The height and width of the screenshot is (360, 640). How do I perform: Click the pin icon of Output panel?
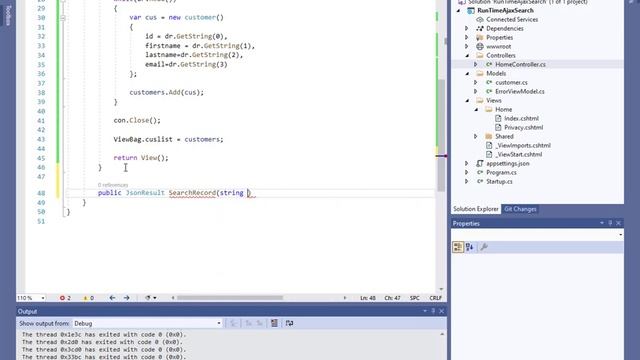pos(433,311)
